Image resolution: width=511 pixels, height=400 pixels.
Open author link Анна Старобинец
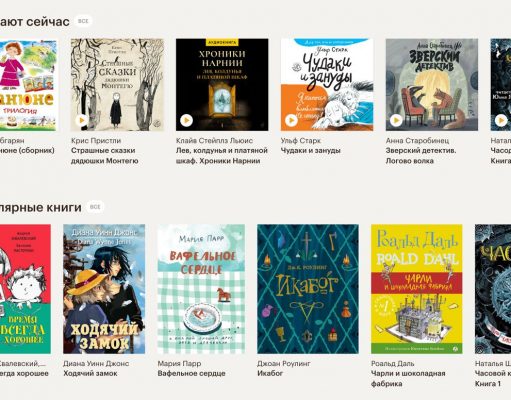click(x=417, y=141)
